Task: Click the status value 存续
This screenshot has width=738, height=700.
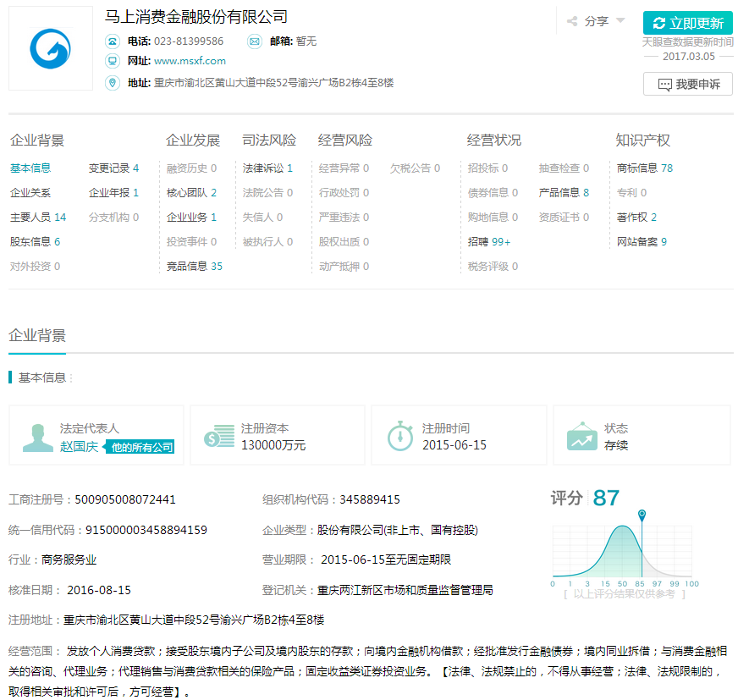Action: (616, 445)
